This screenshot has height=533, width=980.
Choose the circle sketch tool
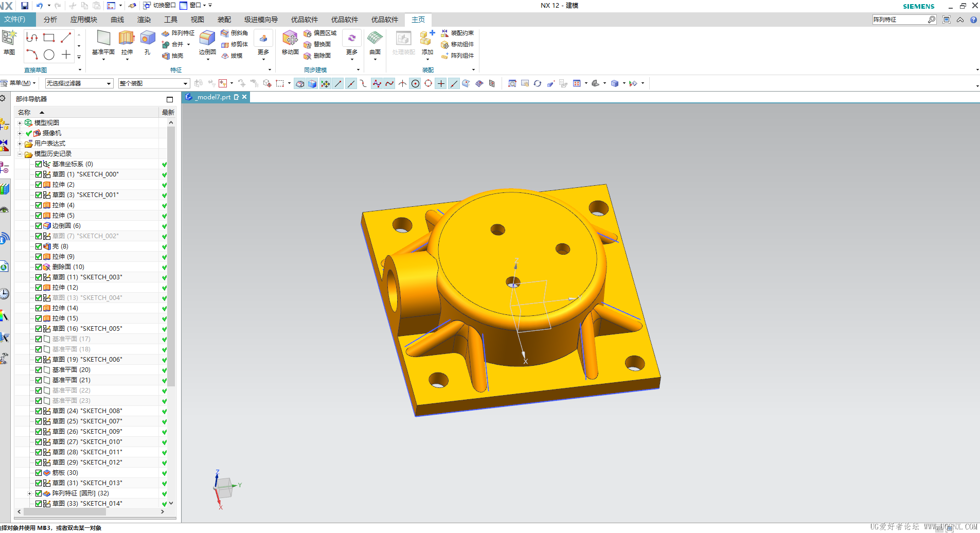[x=49, y=55]
